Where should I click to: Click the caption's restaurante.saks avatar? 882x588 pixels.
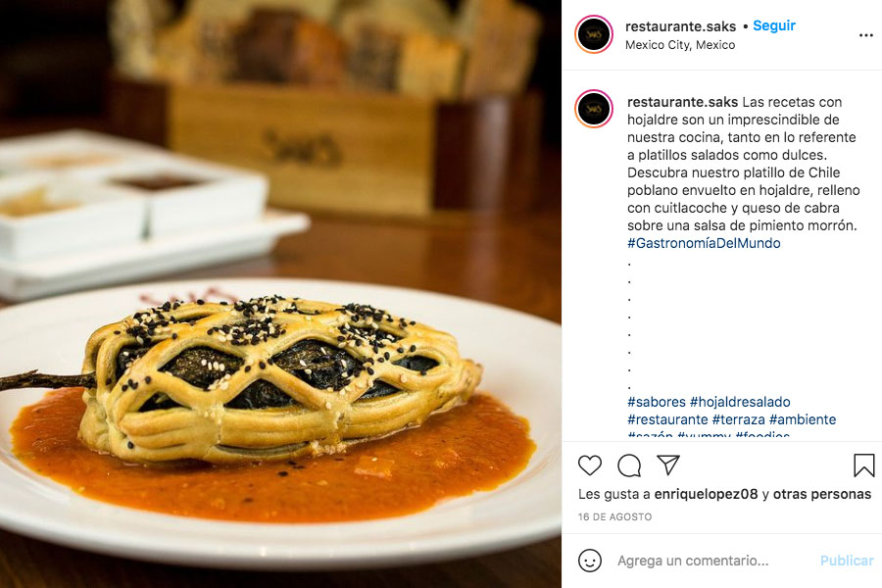pos(594,109)
